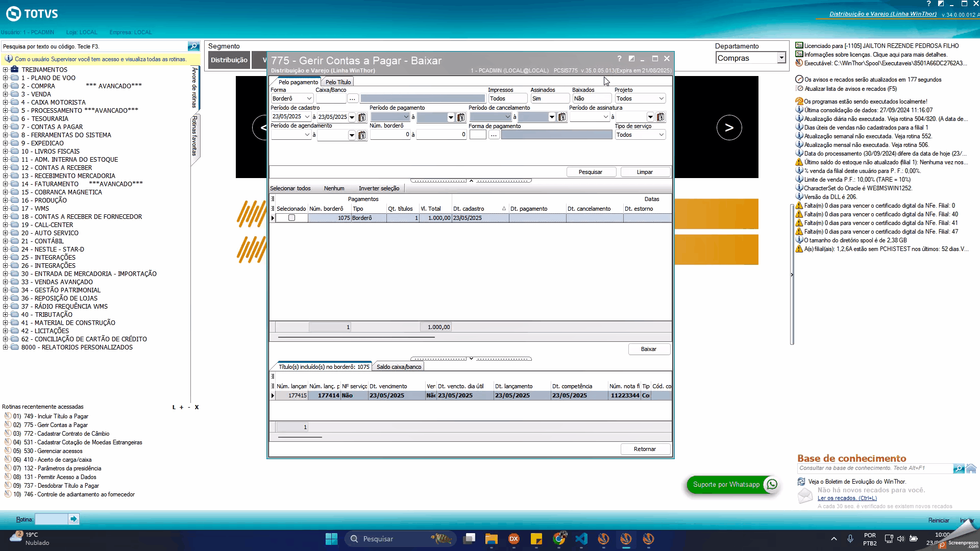This screenshot has width=980, height=551.
Task: Open Visual Studio Code from the taskbar
Action: point(581,539)
